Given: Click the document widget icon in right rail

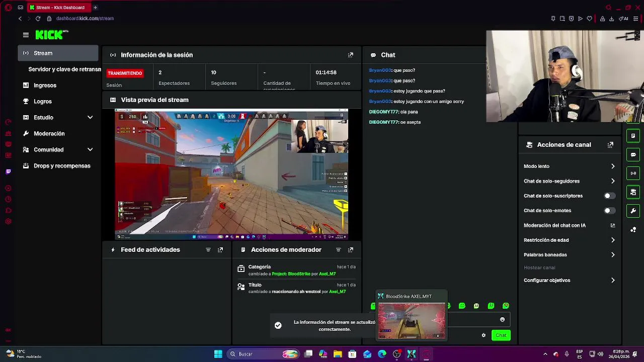Looking at the screenshot, I should coord(633,136).
